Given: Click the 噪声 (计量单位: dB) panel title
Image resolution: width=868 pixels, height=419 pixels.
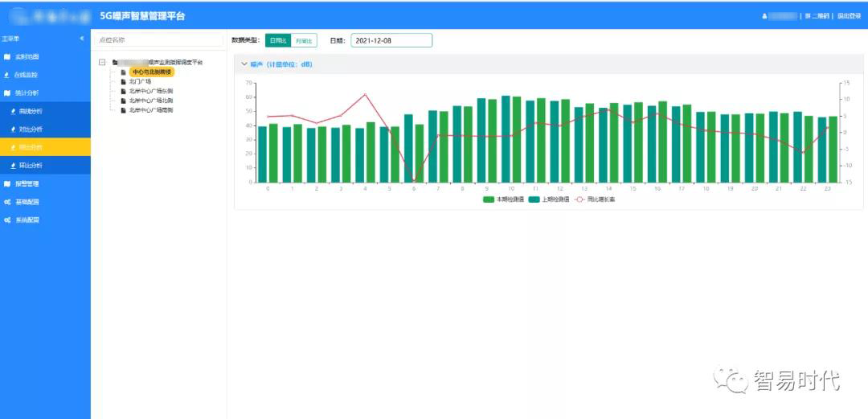Looking at the screenshot, I should 282,64.
